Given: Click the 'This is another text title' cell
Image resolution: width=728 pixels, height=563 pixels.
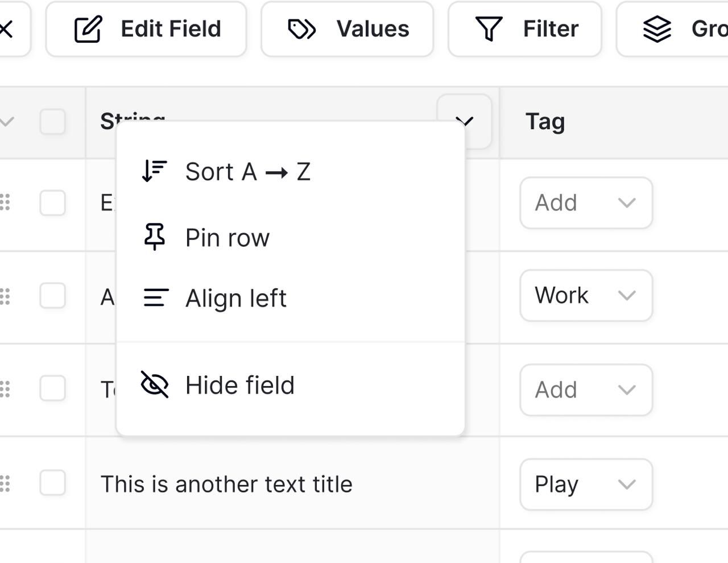Looking at the screenshot, I should (226, 484).
